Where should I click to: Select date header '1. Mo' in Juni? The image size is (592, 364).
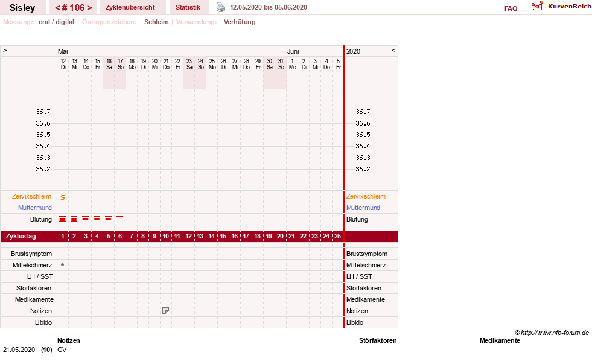pos(293,64)
